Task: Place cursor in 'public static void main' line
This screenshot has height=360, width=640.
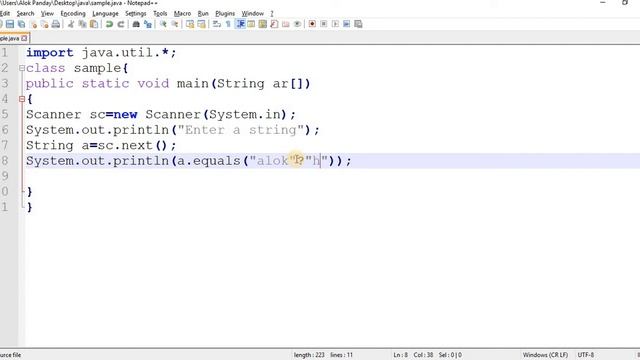Action: tap(168, 84)
